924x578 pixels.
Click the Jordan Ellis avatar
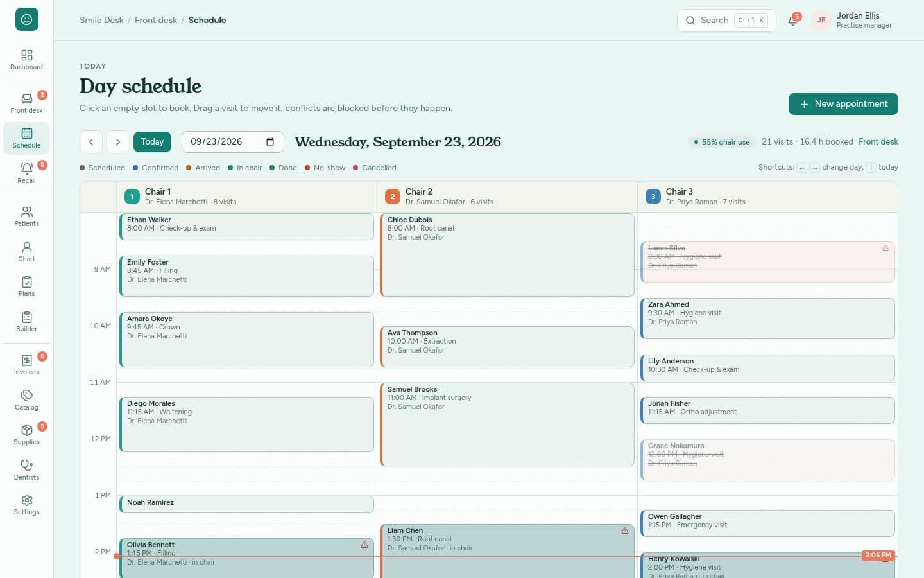point(821,20)
